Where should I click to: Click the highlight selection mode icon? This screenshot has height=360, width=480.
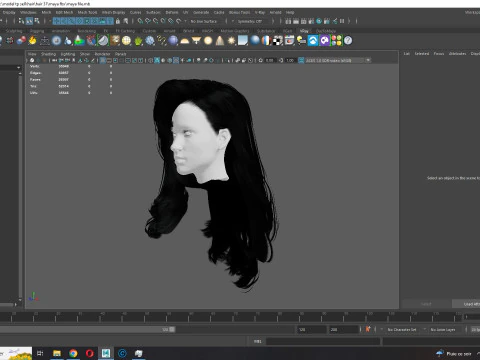pyautogui.click(x=125, y=21)
